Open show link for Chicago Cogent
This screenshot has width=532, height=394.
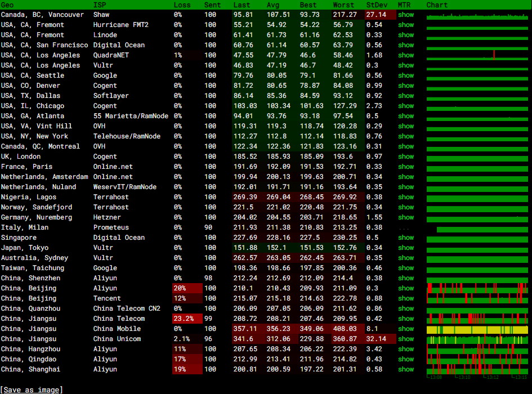point(406,106)
